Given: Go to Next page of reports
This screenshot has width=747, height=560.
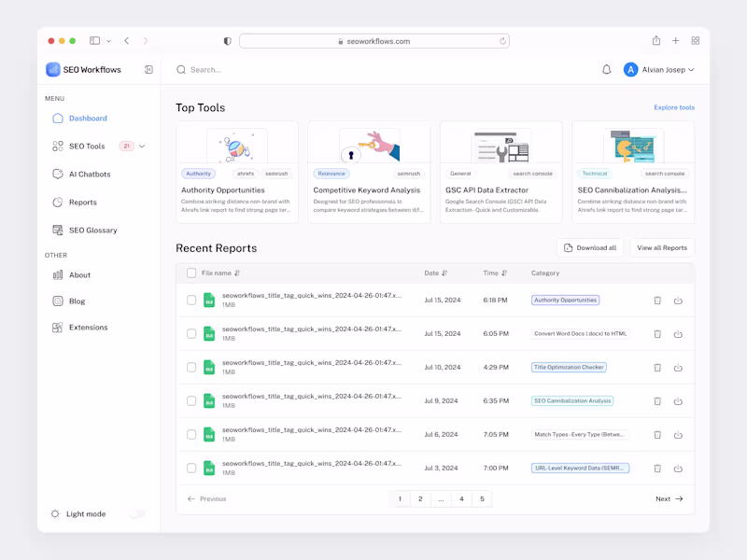Looking at the screenshot, I should 669,498.
